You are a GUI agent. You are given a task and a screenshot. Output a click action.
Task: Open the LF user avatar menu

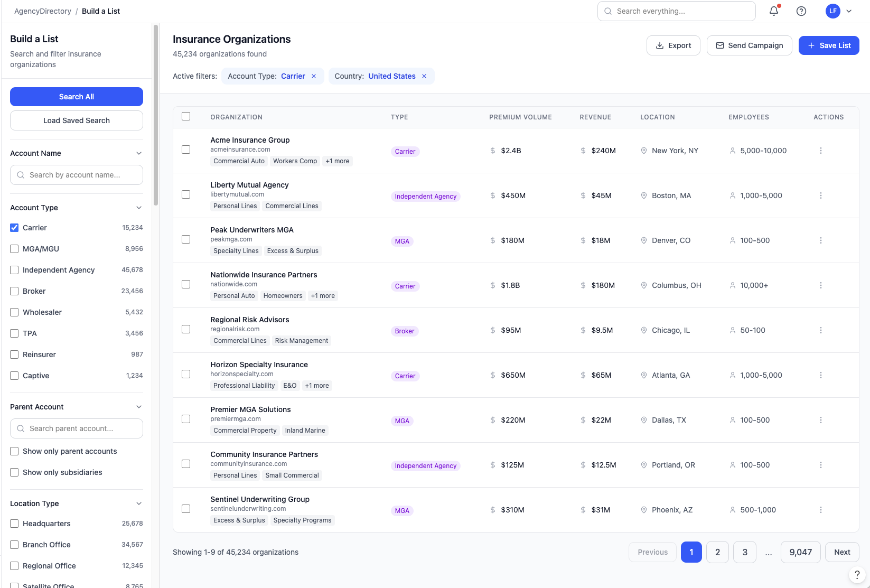833,11
